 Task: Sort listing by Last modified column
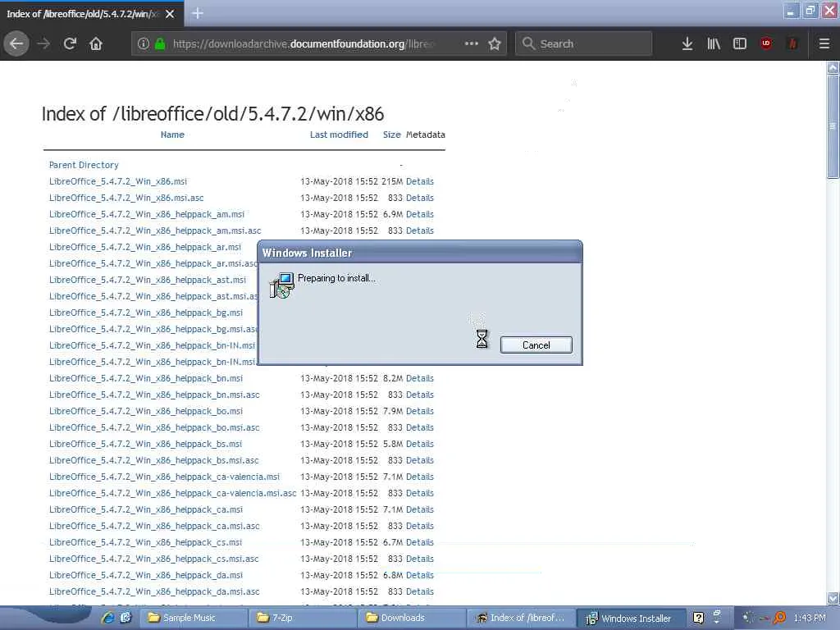click(x=339, y=135)
